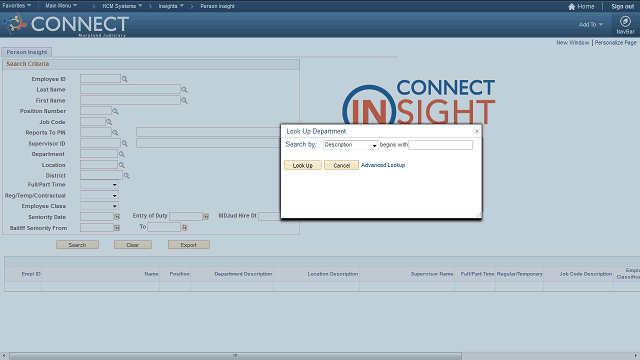Cancel the department lookup
This screenshot has width=640, height=360.
point(341,165)
